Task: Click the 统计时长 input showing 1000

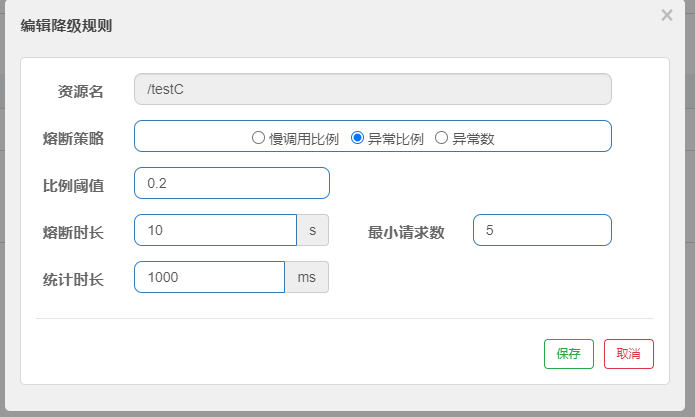Action: click(209, 277)
